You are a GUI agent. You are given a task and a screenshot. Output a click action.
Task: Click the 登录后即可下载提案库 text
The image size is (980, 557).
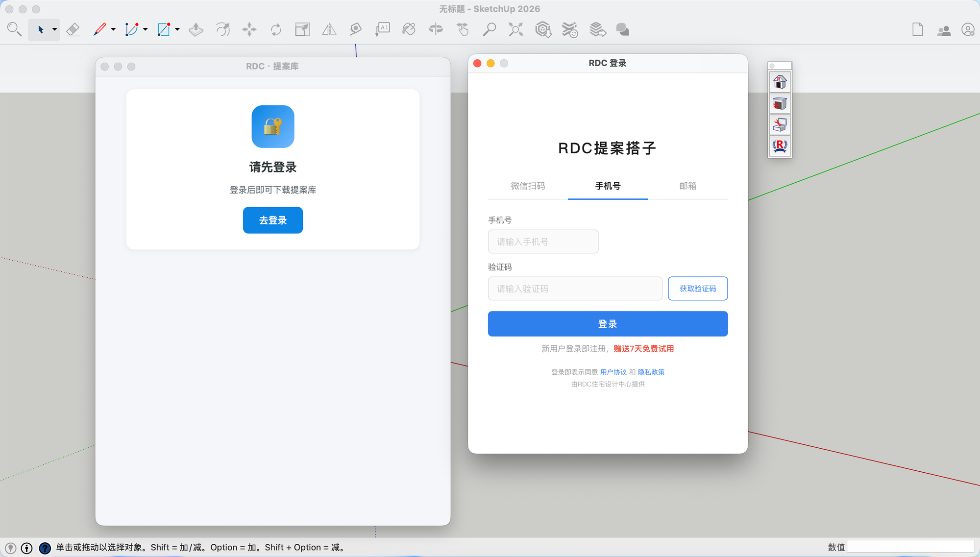click(273, 190)
